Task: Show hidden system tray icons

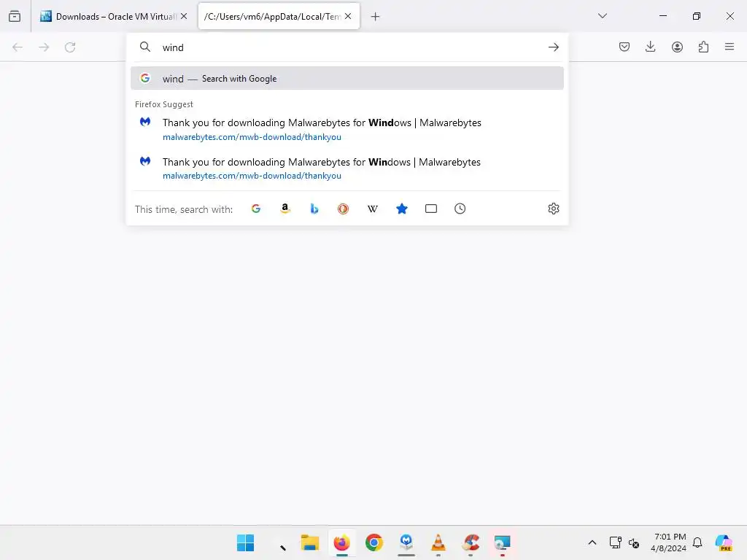Action: [592, 542]
